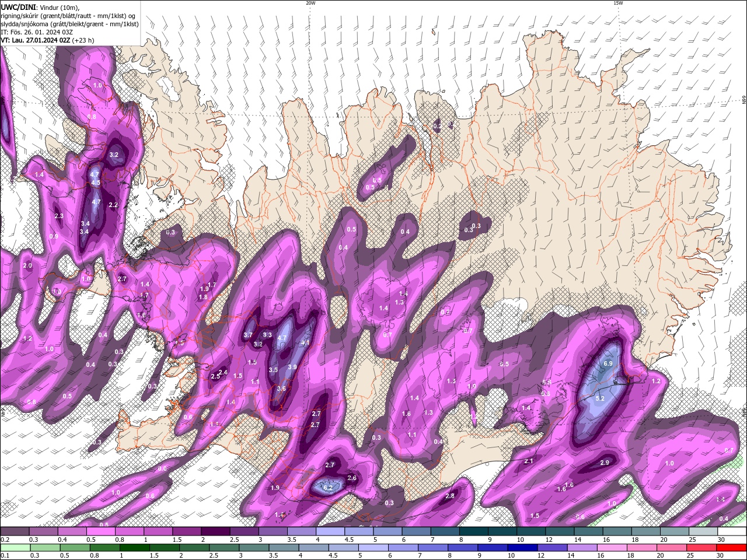Click the '3.7' precipitation value on the map
This screenshot has width=747, height=560.
[x=248, y=335]
